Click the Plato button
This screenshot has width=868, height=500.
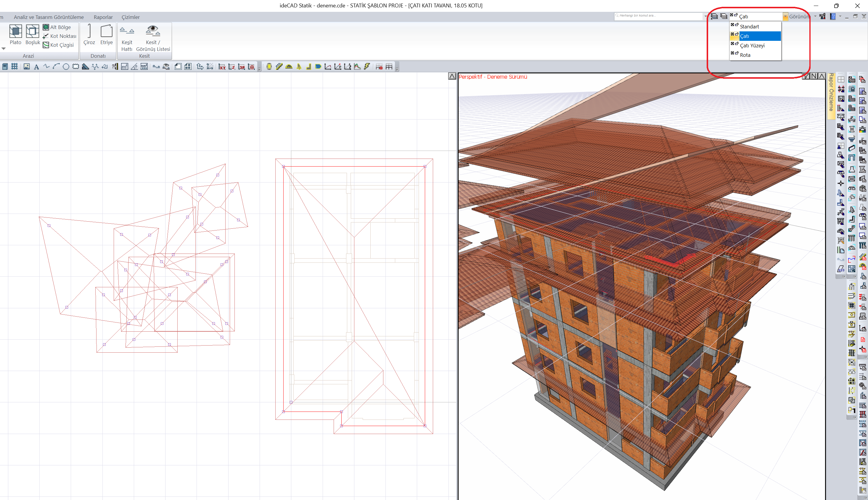(15, 35)
